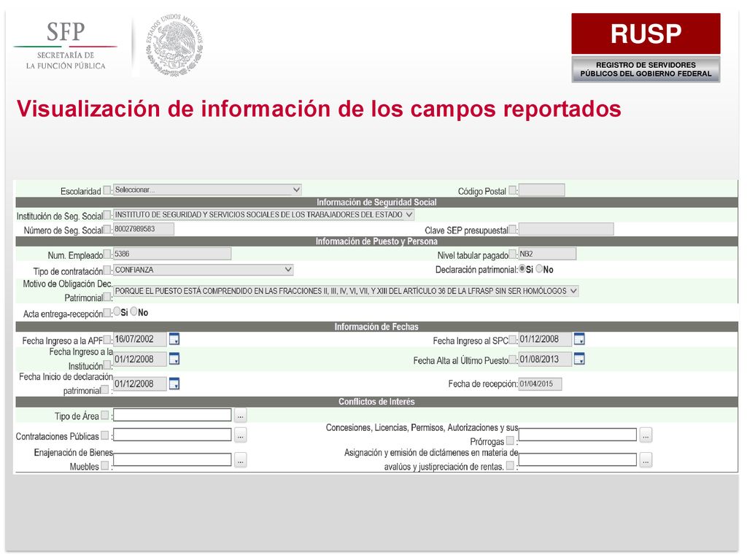Click the Fecha de recepción field 01/04/2015
The image size is (747, 560).
tap(540, 384)
